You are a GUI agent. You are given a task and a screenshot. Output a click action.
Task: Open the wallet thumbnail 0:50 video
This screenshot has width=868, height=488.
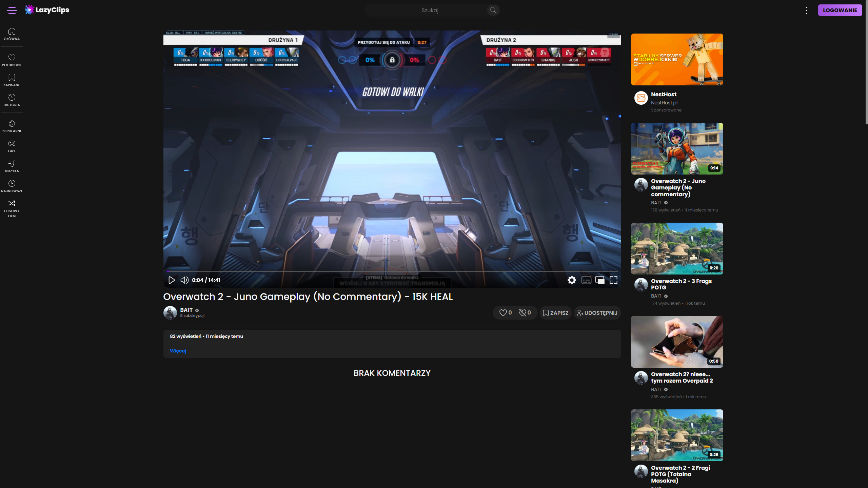[677, 342]
